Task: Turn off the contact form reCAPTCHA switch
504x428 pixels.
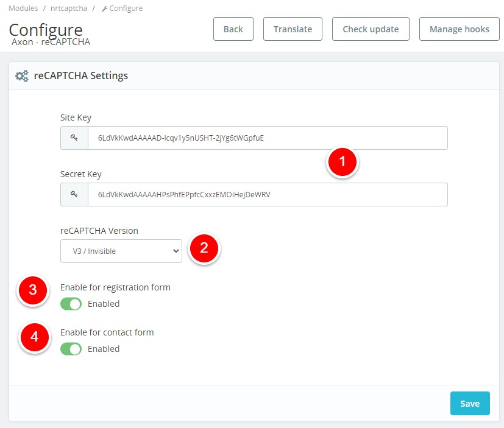Action: (71, 349)
